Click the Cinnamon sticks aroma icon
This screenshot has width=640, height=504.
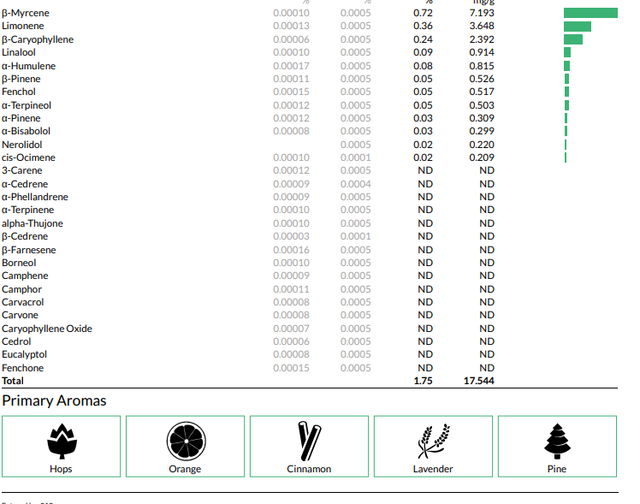[309, 441]
